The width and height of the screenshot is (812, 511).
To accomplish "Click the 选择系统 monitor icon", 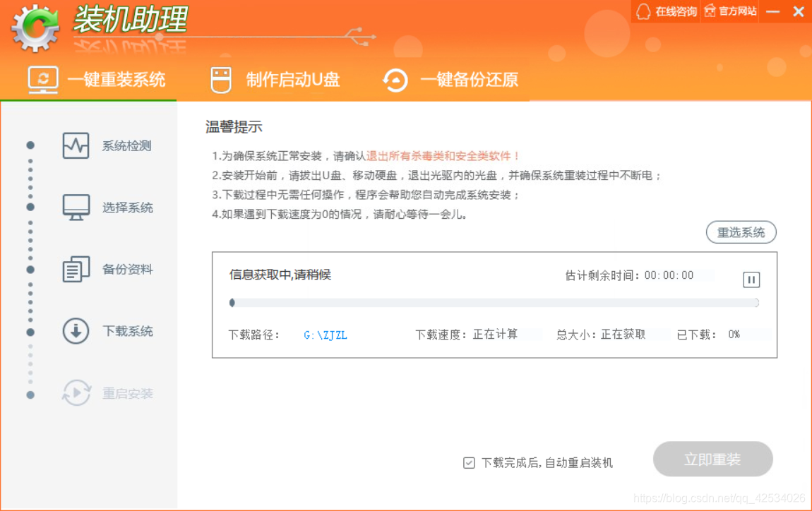I will [x=76, y=207].
